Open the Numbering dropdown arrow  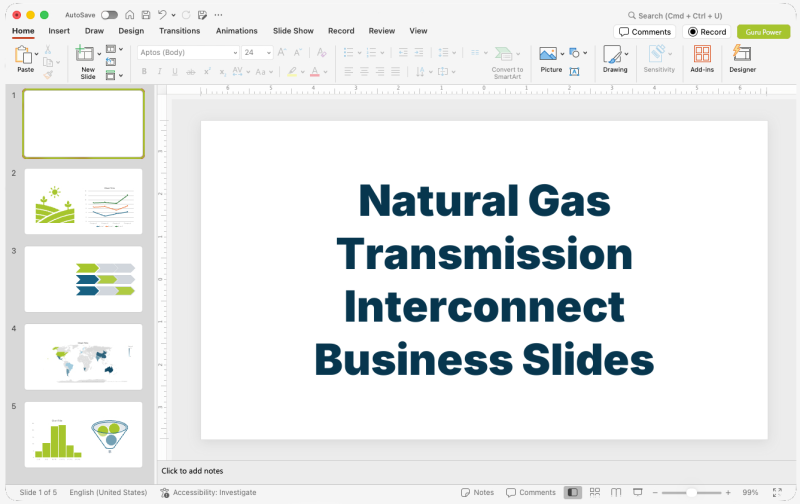[x=382, y=53]
